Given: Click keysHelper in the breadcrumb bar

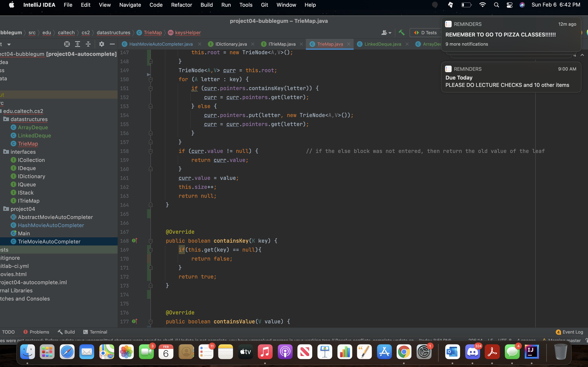Looking at the screenshot, I should click(188, 33).
